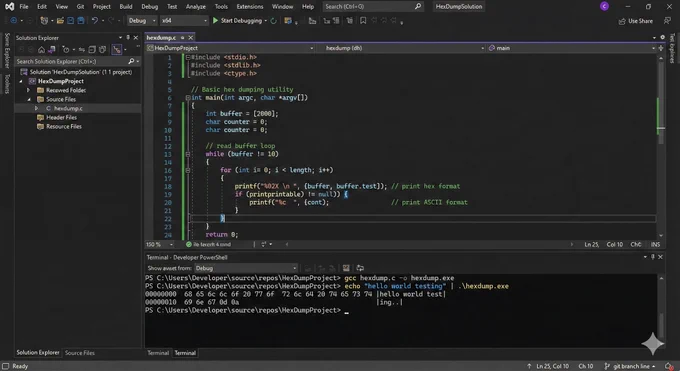Open the x64 platform dropdown
This screenshot has width=680, height=371.
184,20
